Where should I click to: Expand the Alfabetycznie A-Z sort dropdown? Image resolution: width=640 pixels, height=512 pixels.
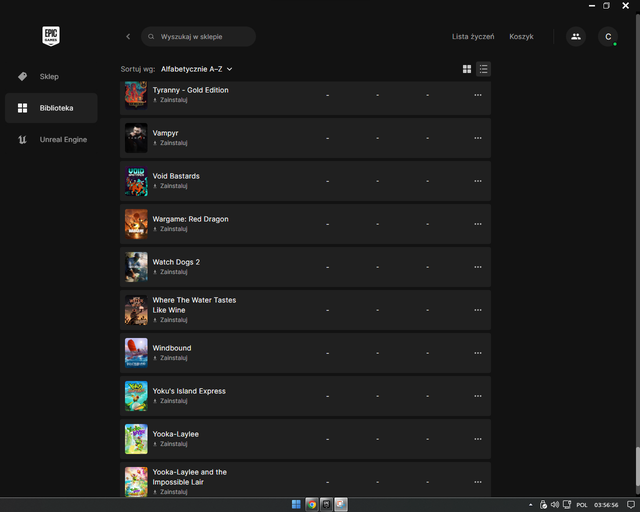pyautogui.click(x=196, y=69)
